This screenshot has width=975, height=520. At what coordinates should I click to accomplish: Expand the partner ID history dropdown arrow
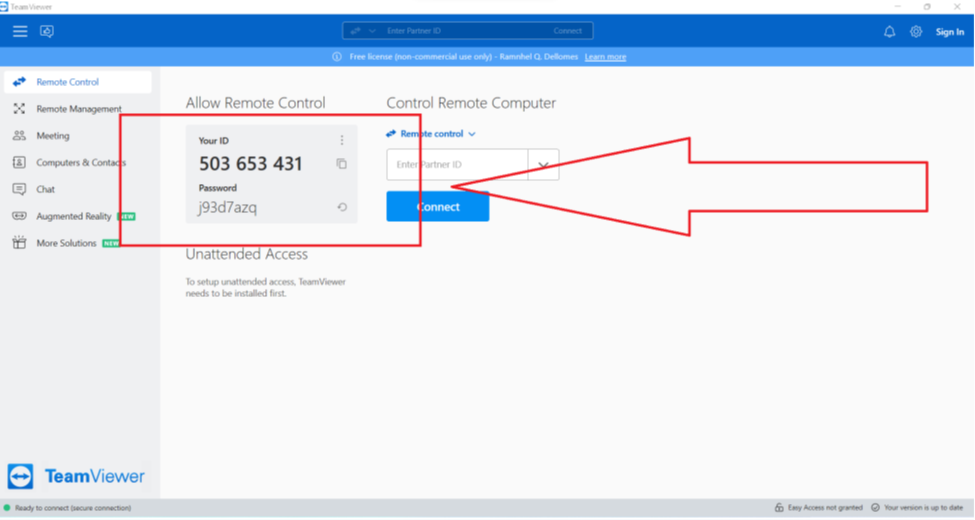click(x=543, y=165)
